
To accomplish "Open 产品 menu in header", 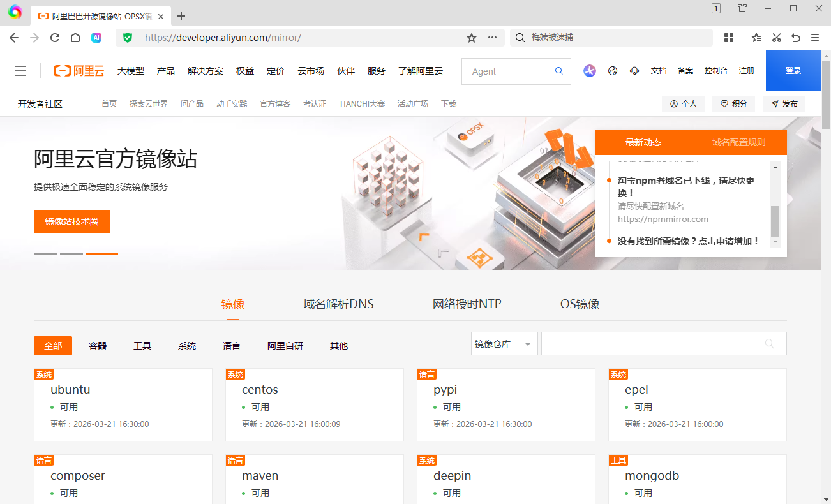I will tap(166, 71).
